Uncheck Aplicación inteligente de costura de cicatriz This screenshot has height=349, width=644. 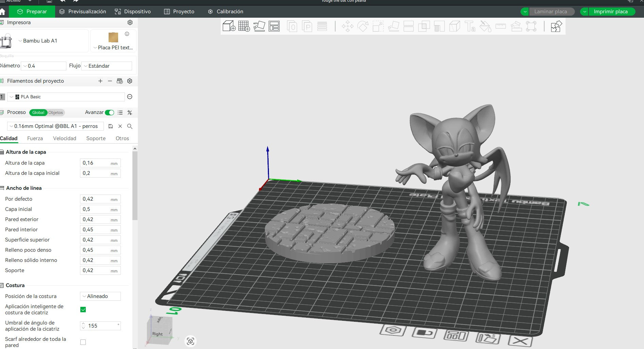pyautogui.click(x=83, y=310)
